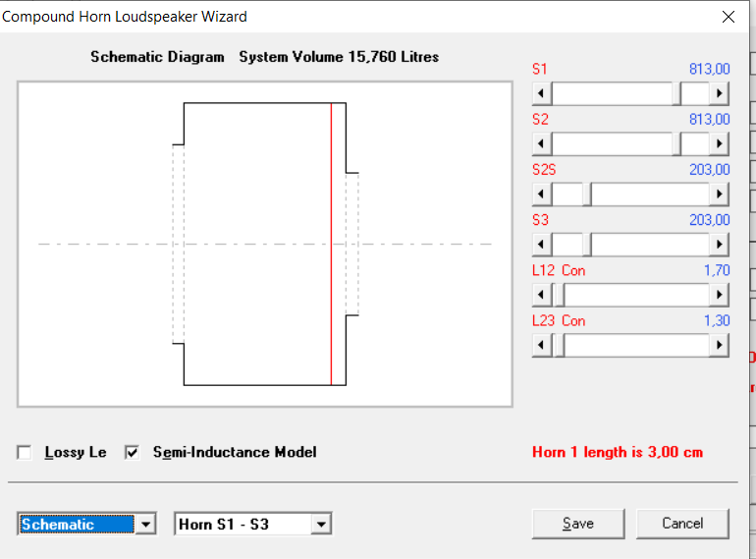Click the Horn 1 length status text
The image size is (756, 559).
[618, 453]
